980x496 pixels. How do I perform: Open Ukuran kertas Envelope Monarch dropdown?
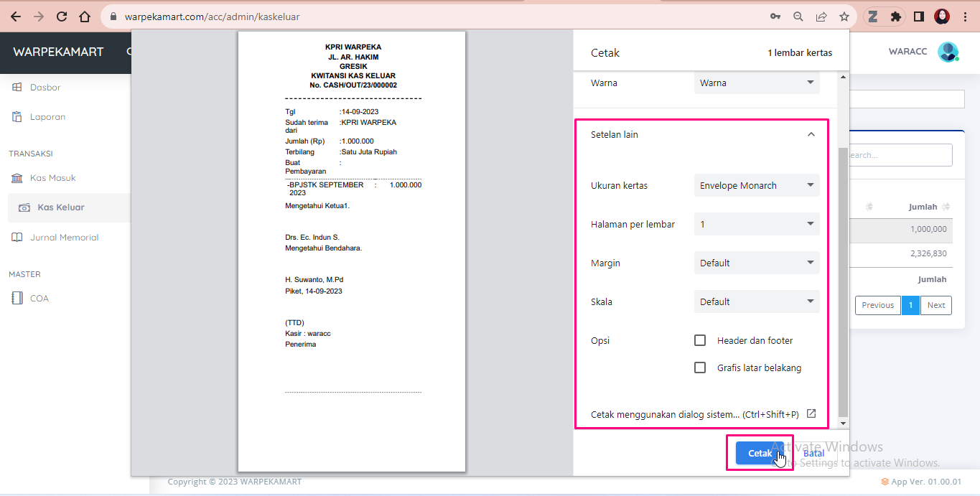(x=757, y=185)
